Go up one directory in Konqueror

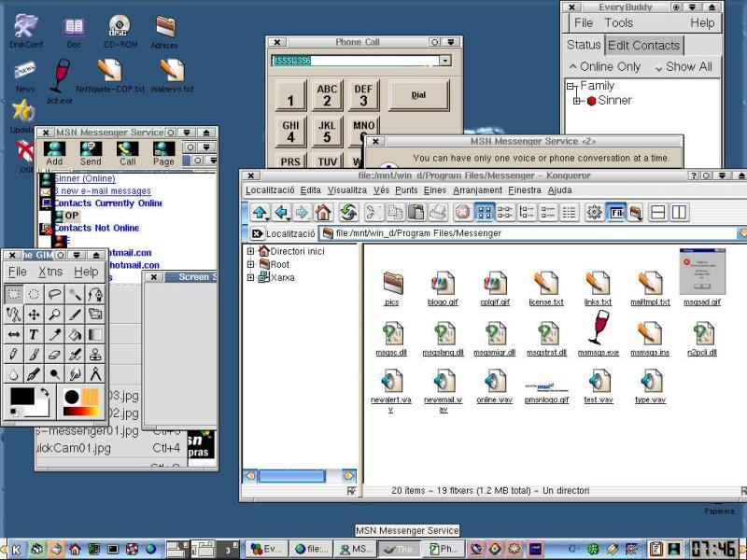pyautogui.click(x=260, y=213)
